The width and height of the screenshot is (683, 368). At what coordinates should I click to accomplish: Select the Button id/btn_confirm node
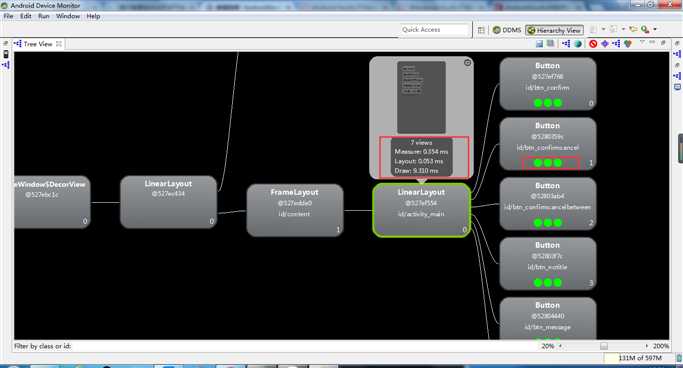[x=548, y=84]
